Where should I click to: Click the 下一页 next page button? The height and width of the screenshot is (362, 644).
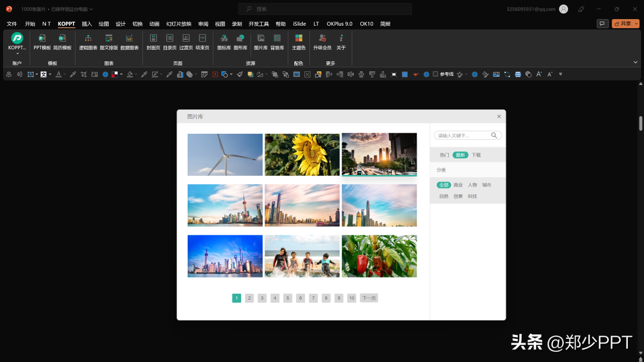point(369,298)
